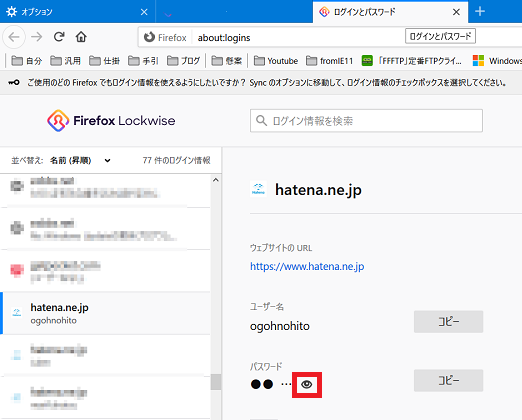This screenshot has width=522, height=420.
Task: Open the home page icon
Action: click(81, 37)
